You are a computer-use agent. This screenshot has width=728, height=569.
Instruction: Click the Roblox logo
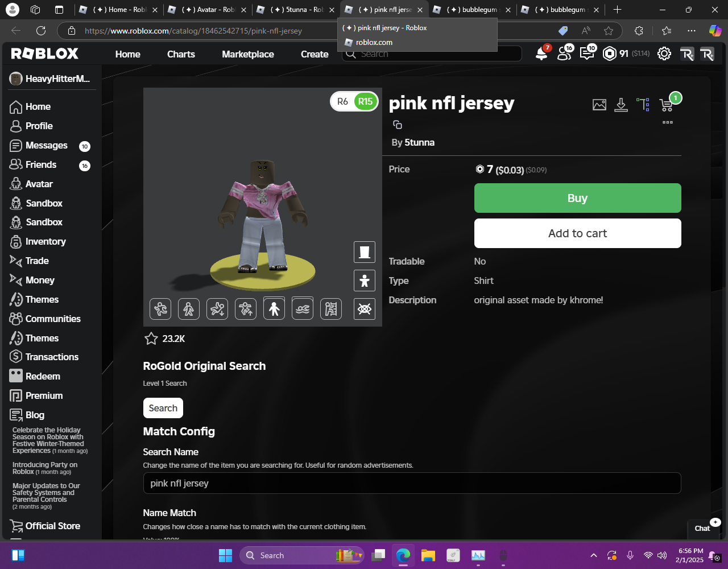45,53
